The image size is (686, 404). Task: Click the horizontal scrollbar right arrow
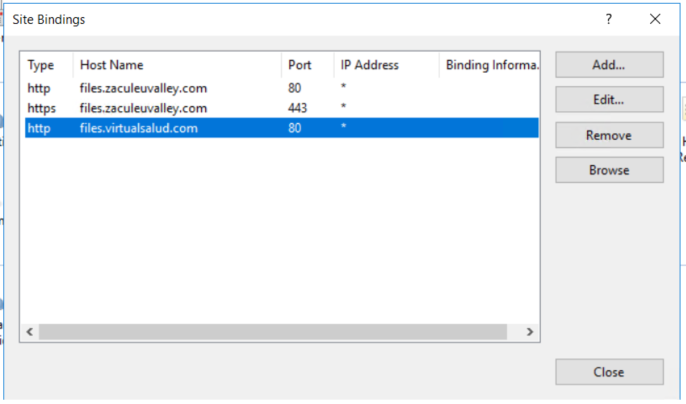(531, 332)
